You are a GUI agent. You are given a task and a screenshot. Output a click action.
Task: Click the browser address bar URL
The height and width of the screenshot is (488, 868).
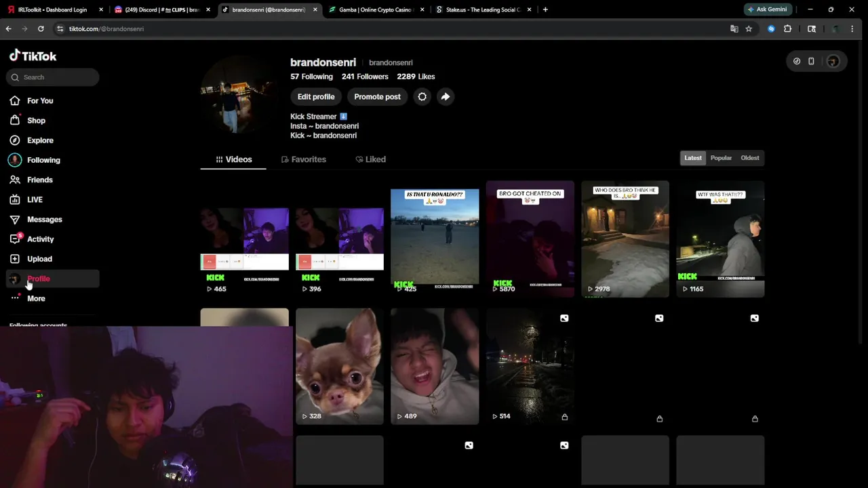pos(106,28)
